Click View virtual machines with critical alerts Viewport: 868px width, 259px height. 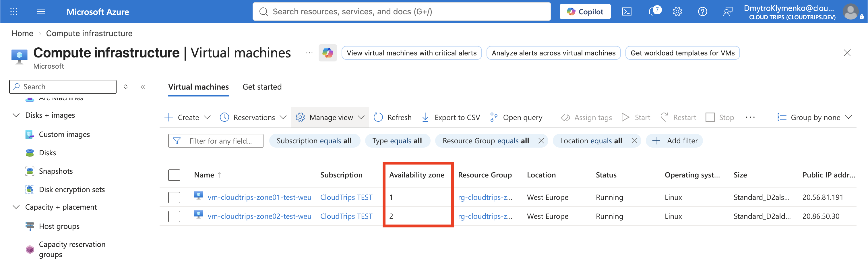(x=411, y=53)
